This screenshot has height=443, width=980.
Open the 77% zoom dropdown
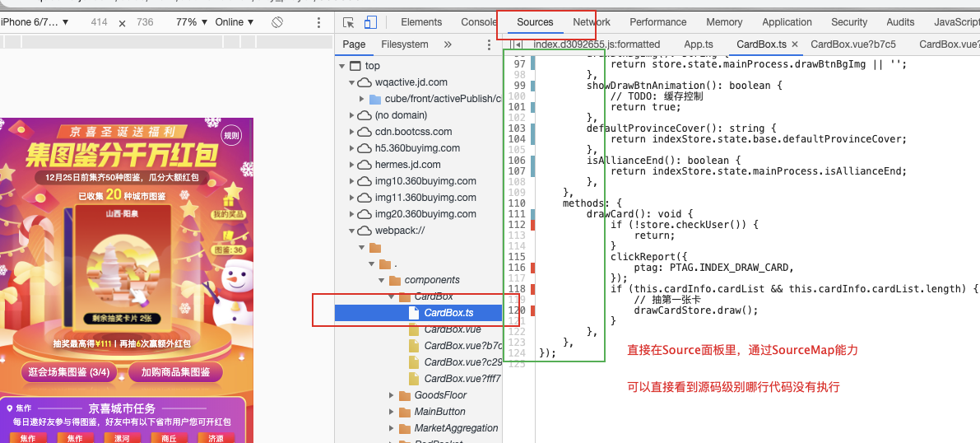(x=192, y=22)
